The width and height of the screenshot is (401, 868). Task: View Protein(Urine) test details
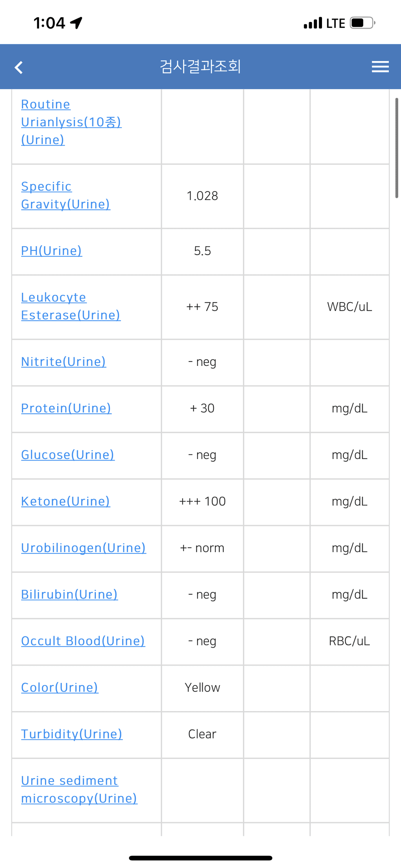click(x=66, y=408)
